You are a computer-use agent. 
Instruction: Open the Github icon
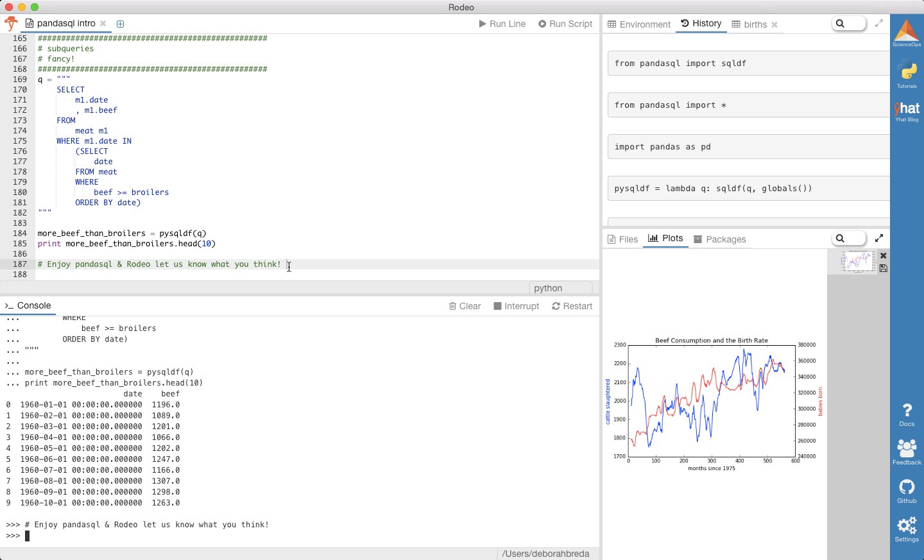(907, 491)
